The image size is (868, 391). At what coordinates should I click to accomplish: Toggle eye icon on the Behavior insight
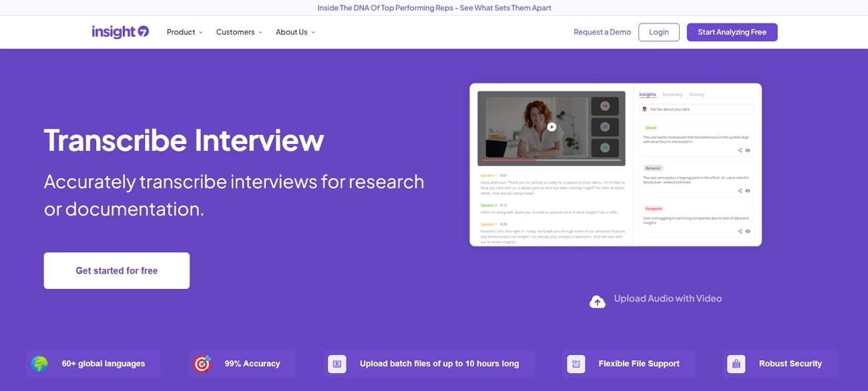[x=748, y=191]
